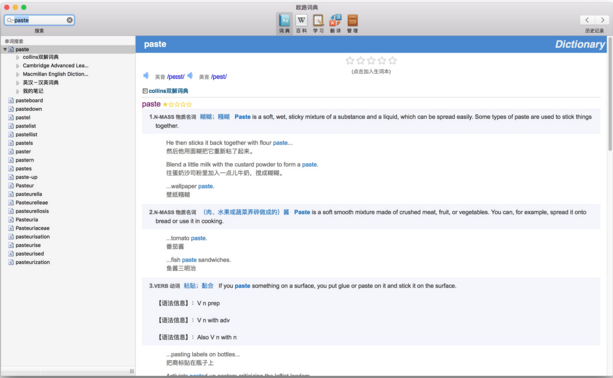613x378 pixels.
Task: Select pastes in word list
Action: click(23, 168)
